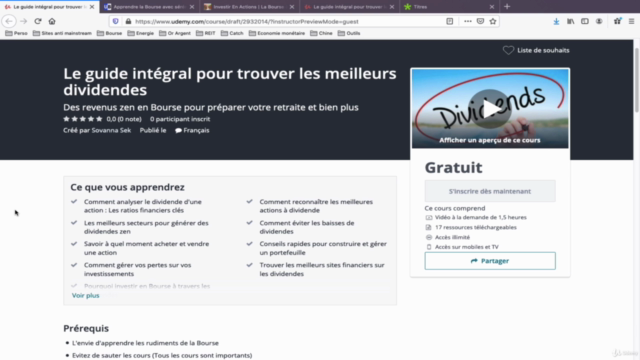The height and width of the screenshot is (360, 640).
Task: Click 'Accès illimité' text
Action: pyautogui.click(x=452, y=237)
